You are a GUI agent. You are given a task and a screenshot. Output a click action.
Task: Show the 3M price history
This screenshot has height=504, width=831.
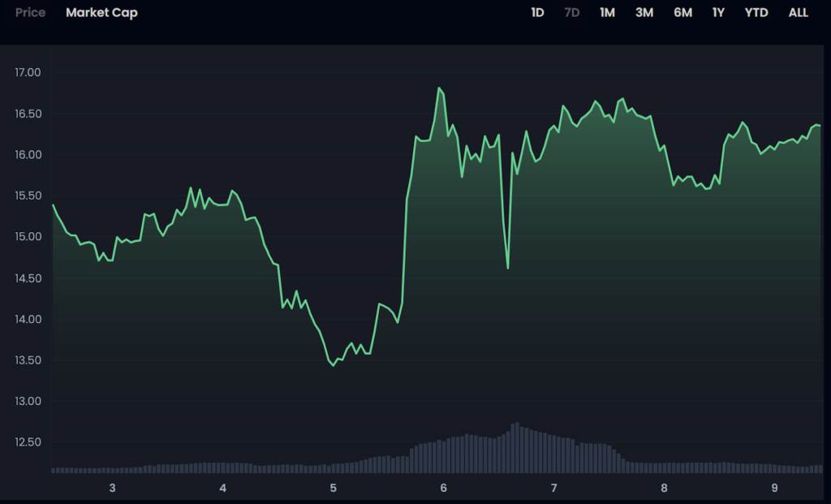tap(644, 13)
